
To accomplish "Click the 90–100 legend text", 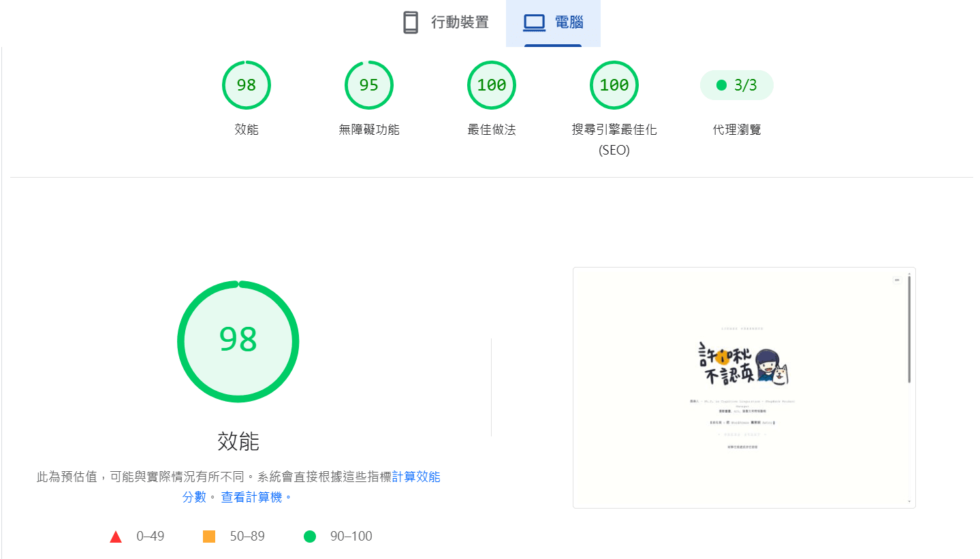I will coord(351,537).
